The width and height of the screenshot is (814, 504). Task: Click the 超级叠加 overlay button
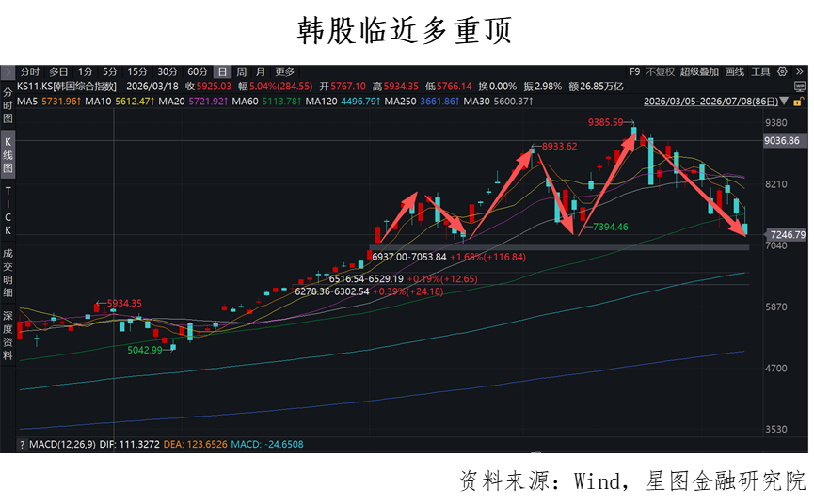pyautogui.click(x=699, y=71)
